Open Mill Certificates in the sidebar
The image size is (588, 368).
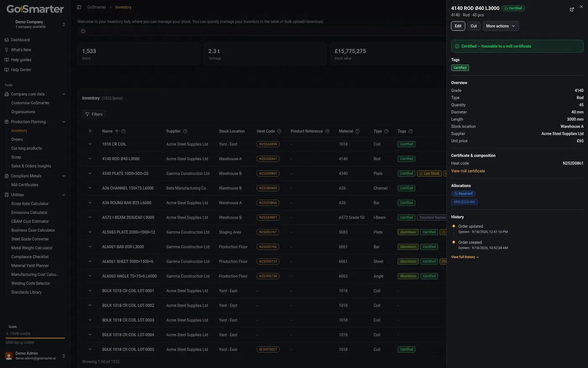25,185
